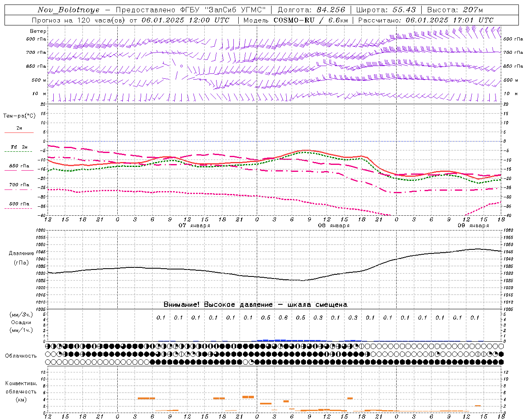Click the (мм/3ч.) precipitation unit label
The height and width of the screenshot is (420, 525).
[x=21, y=315]
